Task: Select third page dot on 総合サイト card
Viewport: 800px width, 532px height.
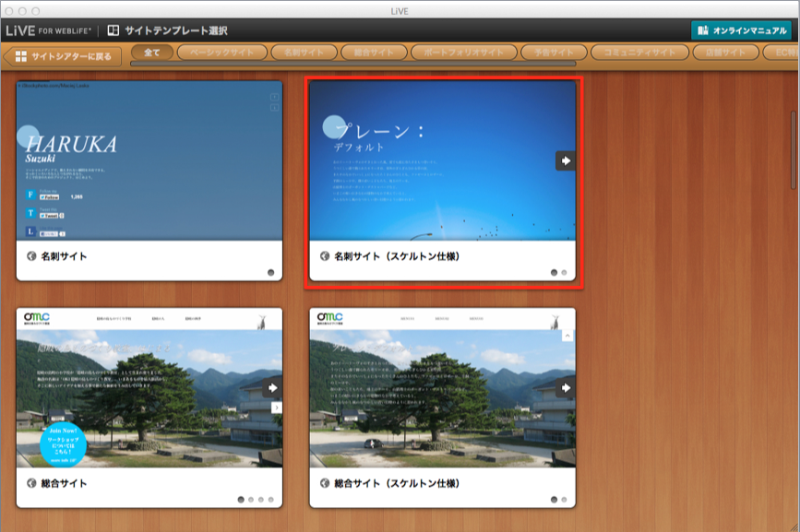Action: pyautogui.click(x=261, y=500)
